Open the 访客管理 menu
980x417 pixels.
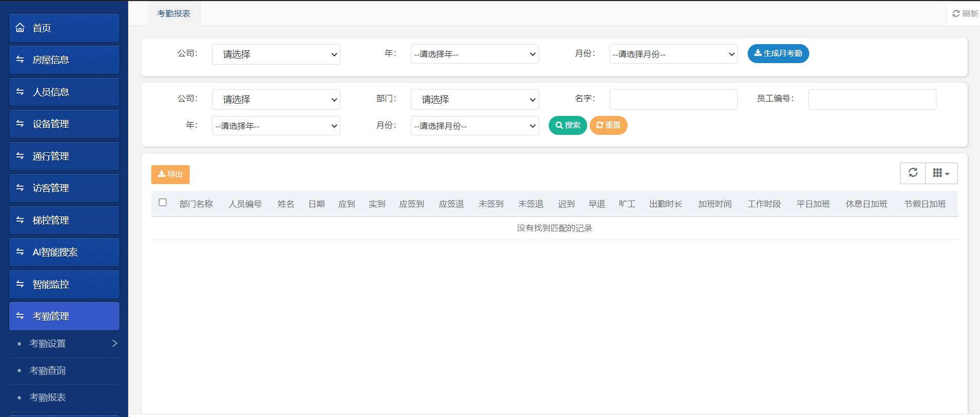click(x=64, y=188)
